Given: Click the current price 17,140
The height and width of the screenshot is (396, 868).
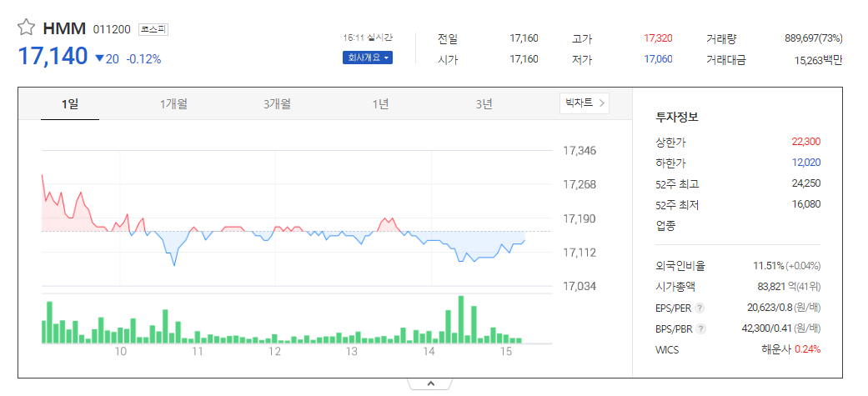Looking at the screenshot, I should 53,56.
